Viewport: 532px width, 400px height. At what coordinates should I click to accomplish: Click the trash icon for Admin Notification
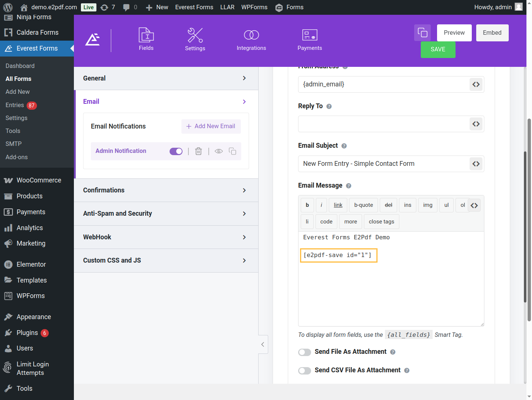(x=198, y=151)
